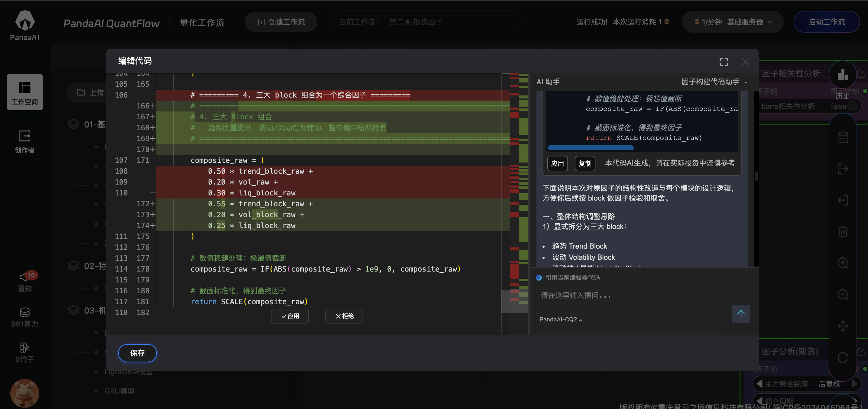Click the AI assistant panel vertical scrollbar
This screenshot has width=868, height=409.
[x=756, y=176]
